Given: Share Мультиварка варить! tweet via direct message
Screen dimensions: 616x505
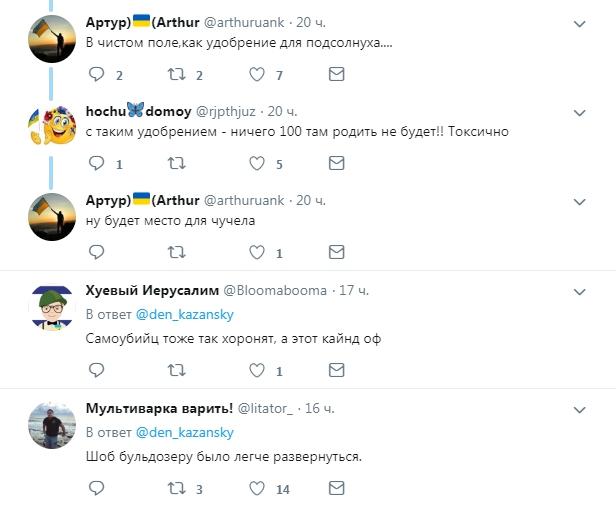Looking at the screenshot, I should click(x=337, y=489).
